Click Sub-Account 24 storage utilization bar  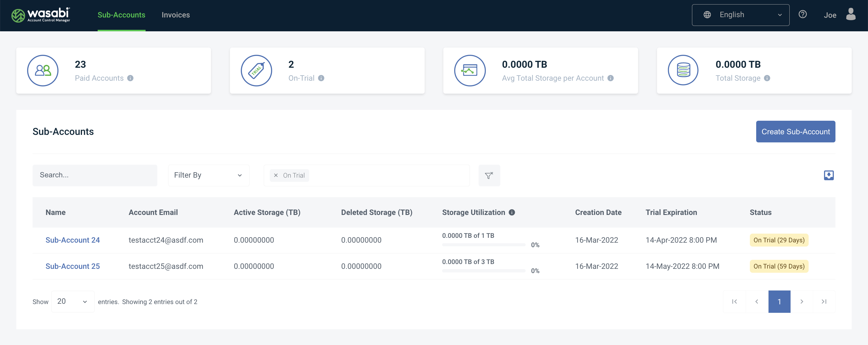pyautogui.click(x=484, y=245)
